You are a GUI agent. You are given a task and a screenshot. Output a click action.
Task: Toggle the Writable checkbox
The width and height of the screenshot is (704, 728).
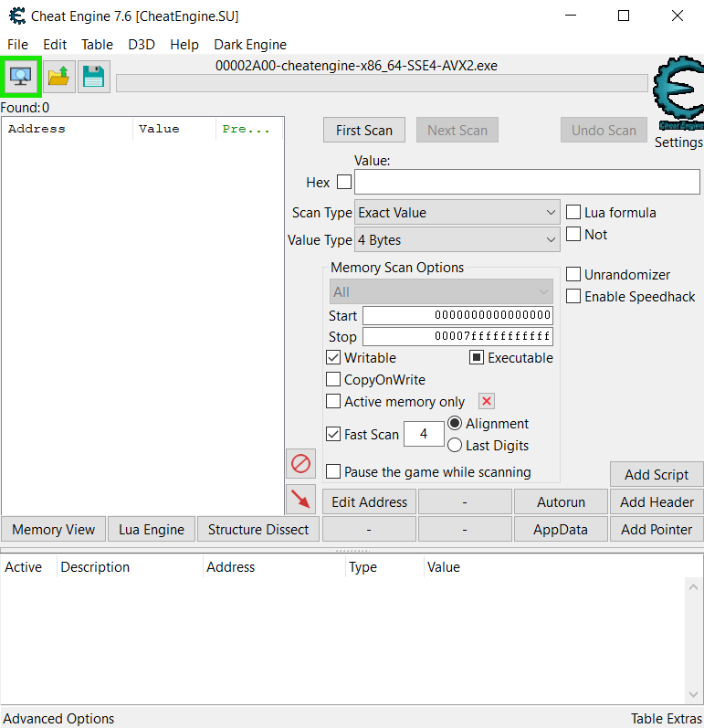pyautogui.click(x=334, y=358)
